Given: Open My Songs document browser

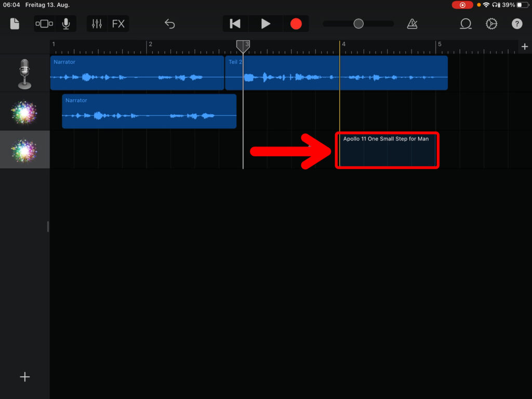Looking at the screenshot, I should point(15,24).
